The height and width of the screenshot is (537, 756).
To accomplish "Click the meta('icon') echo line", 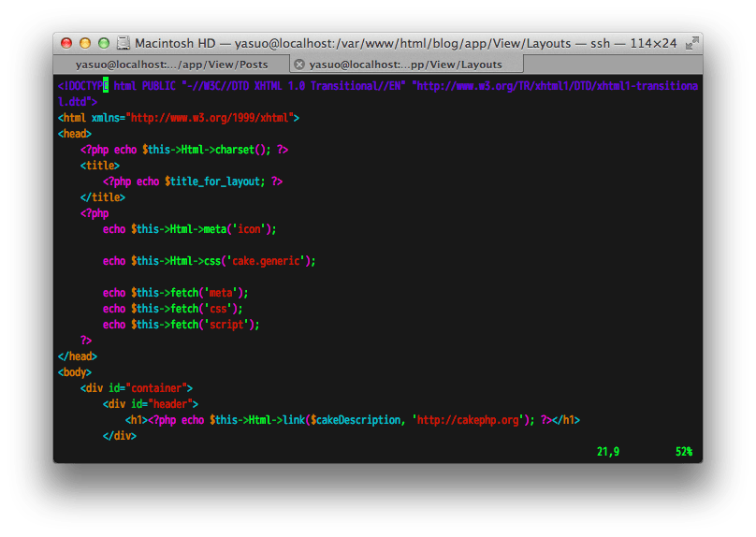I will tap(190, 229).
